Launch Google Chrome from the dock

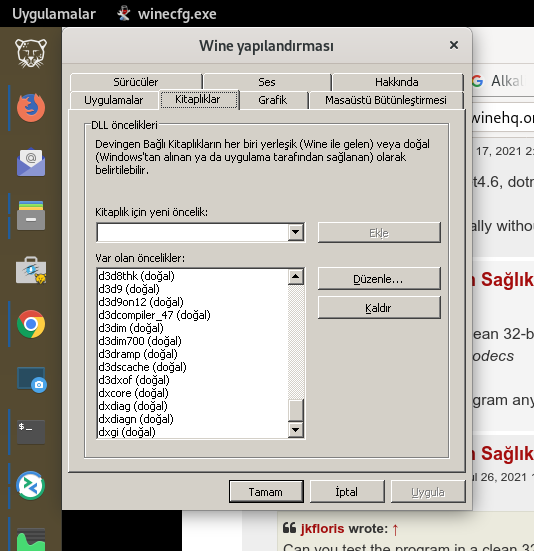(31, 324)
